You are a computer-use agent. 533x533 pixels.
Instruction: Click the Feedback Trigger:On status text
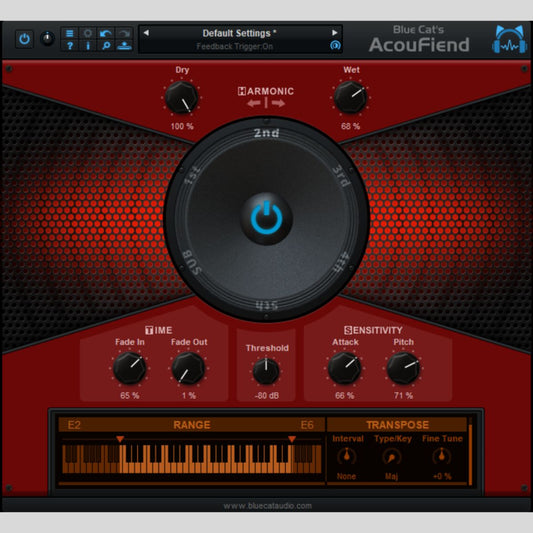pyautogui.click(x=235, y=46)
